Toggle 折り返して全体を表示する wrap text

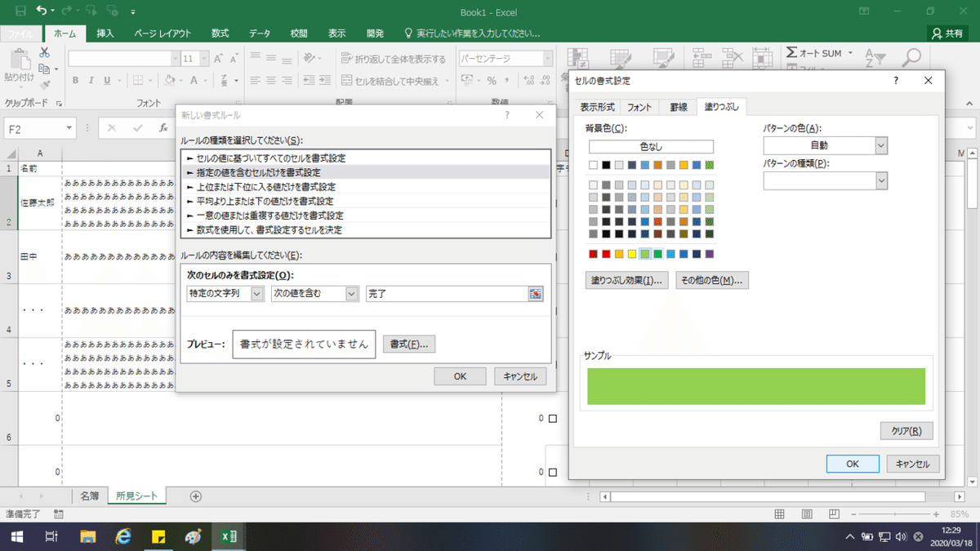(394, 59)
